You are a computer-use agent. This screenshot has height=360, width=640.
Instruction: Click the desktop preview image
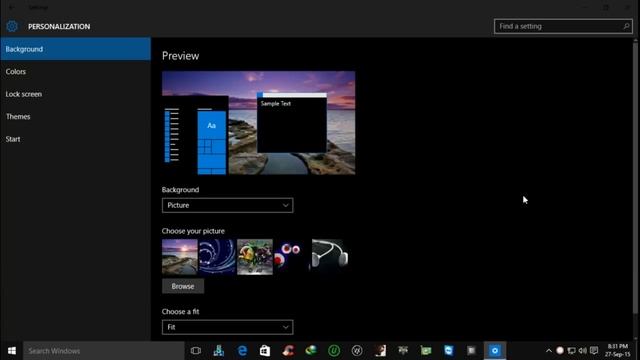[x=258, y=123]
